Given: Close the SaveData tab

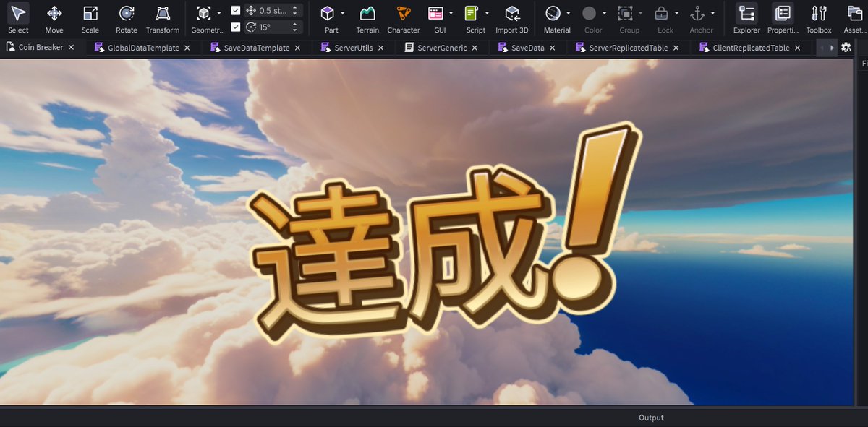Looking at the screenshot, I should (x=553, y=48).
